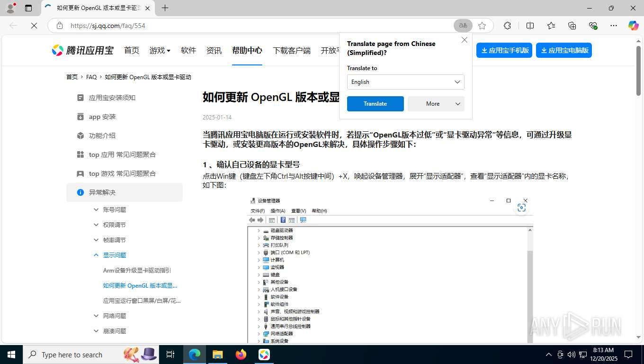
Task: Click the translate icon in address bar
Action: 463,26
